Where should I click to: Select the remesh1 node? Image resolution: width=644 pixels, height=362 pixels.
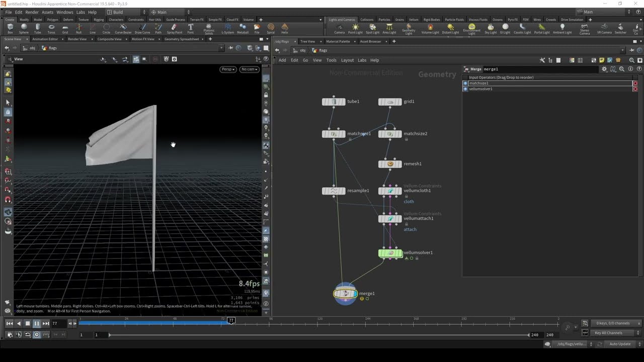pos(390,164)
